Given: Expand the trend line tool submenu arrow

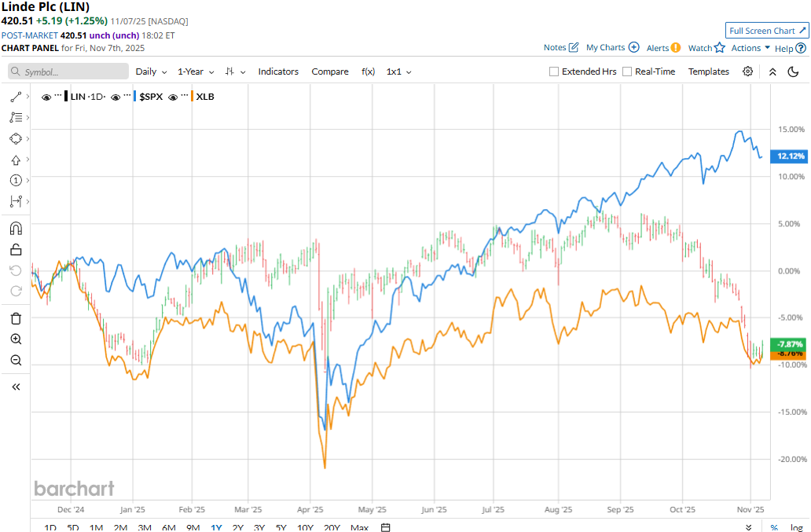Looking at the screenshot, I should click(x=28, y=97).
